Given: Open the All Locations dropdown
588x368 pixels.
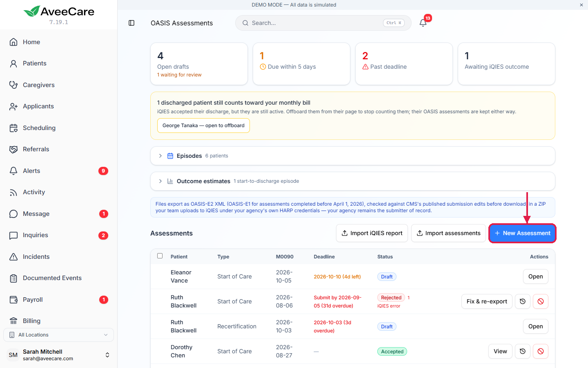Looking at the screenshot, I should (x=59, y=335).
